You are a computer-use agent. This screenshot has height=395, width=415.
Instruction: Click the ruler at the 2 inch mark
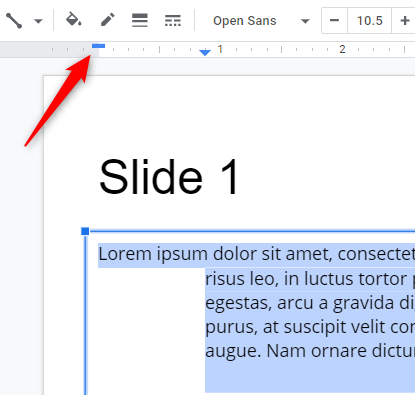[x=342, y=49]
